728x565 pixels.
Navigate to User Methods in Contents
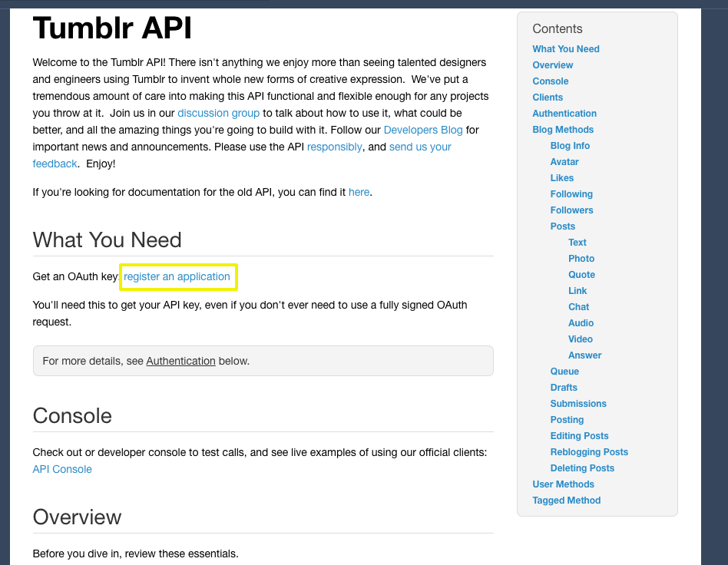coord(563,484)
